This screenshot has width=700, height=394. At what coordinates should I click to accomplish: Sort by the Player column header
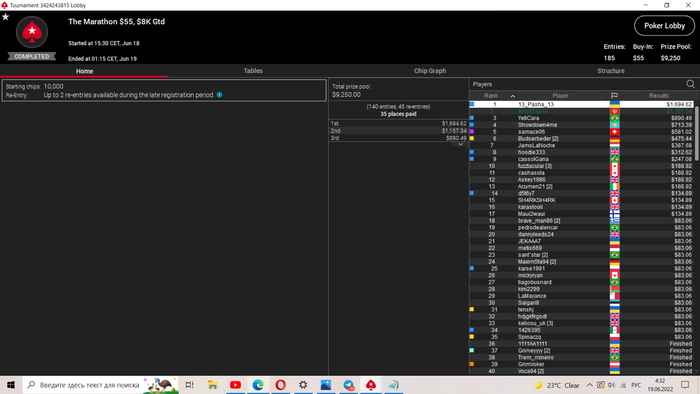coord(560,95)
